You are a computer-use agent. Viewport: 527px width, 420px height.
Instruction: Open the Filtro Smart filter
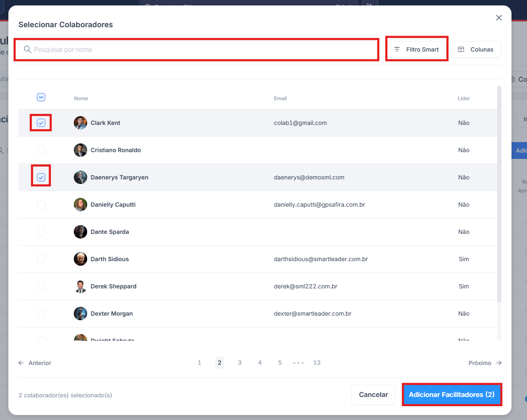click(x=416, y=49)
